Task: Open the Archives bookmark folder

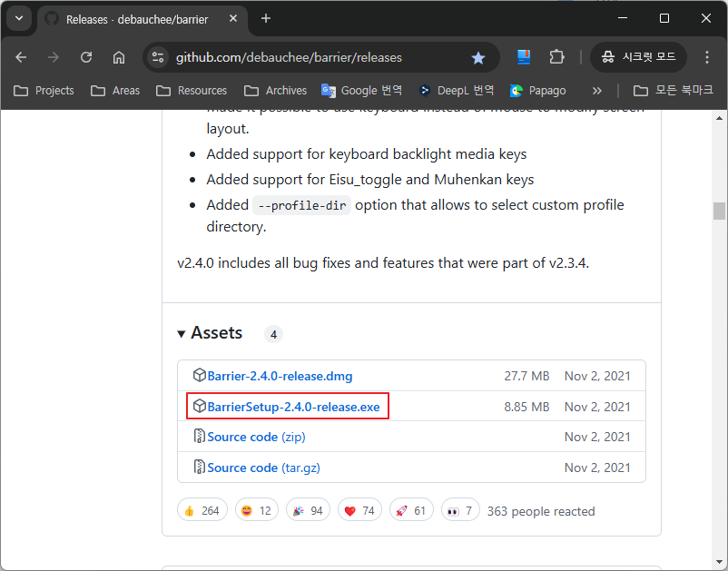Action: click(x=276, y=91)
